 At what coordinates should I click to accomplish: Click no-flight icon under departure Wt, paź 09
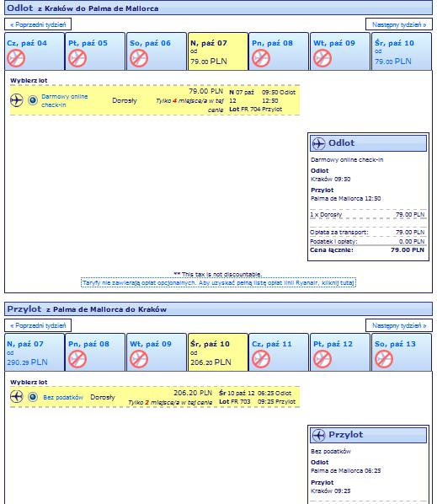click(322, 58)
